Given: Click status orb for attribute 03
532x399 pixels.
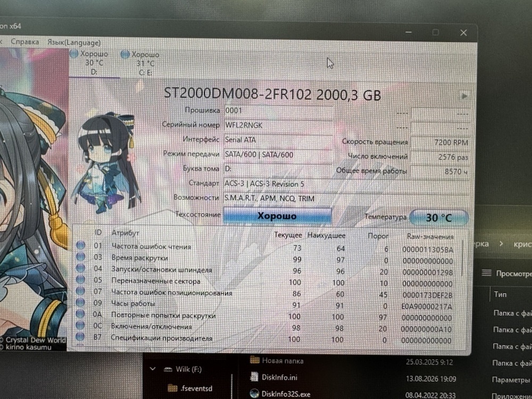Looking at the screenshot, I should [x=81, y=256].
